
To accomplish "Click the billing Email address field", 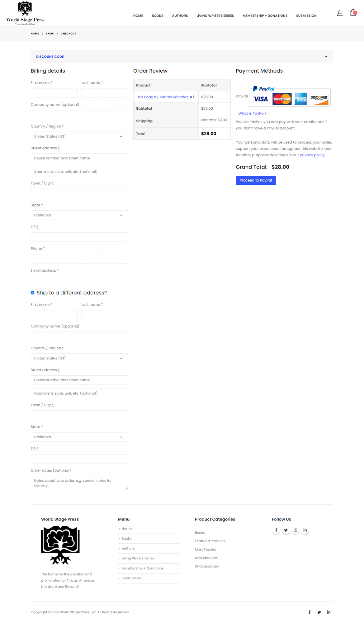I will [x=79, y=281].
